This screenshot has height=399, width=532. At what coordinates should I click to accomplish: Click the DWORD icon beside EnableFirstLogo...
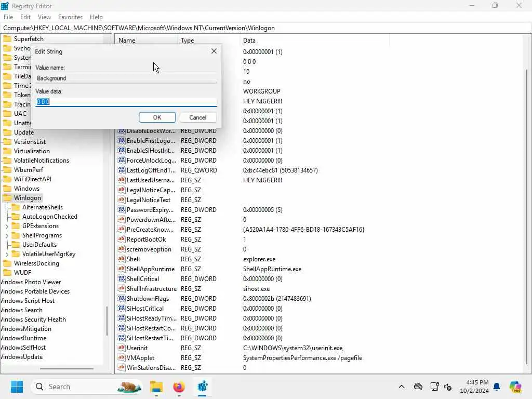pyautogui.click(x=121, y=140)
